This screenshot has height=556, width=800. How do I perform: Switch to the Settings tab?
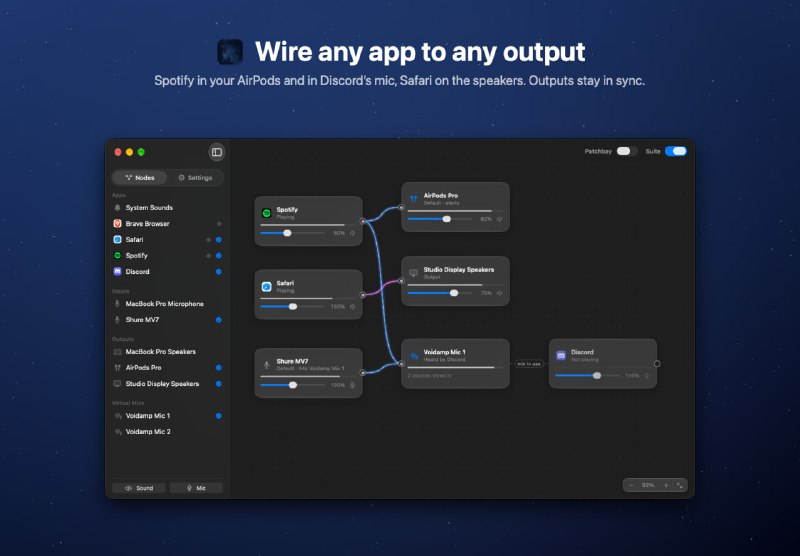click(195, 178)
